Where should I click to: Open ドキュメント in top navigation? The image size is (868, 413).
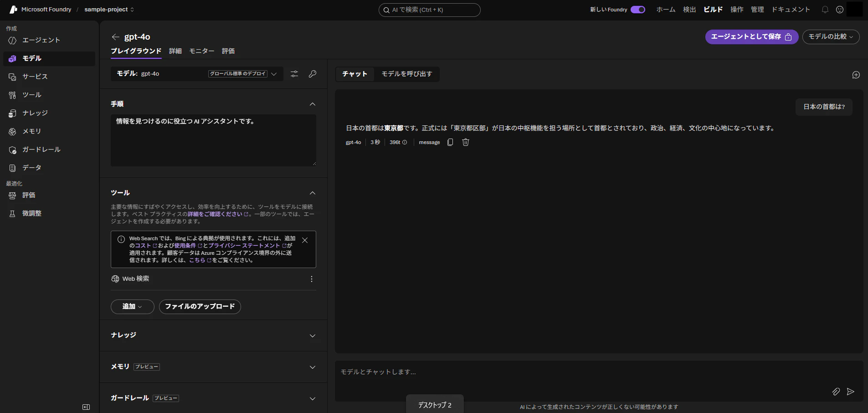(x=791, y=10)
